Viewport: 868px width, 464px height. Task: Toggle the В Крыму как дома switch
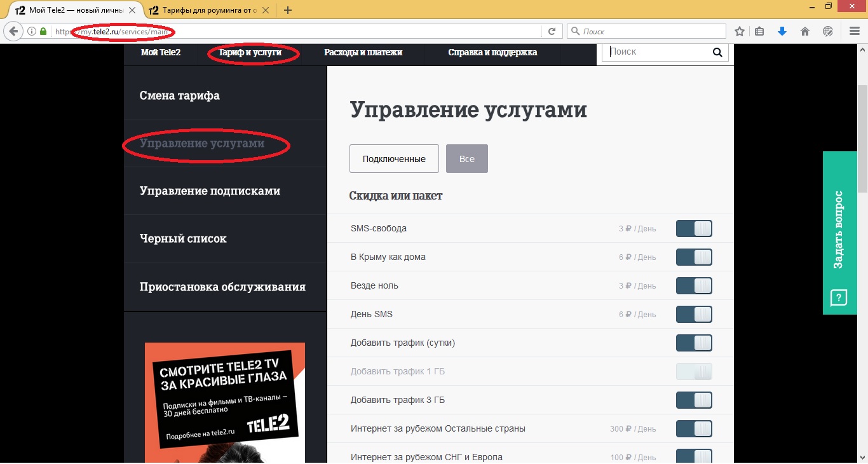click(694, 257)
